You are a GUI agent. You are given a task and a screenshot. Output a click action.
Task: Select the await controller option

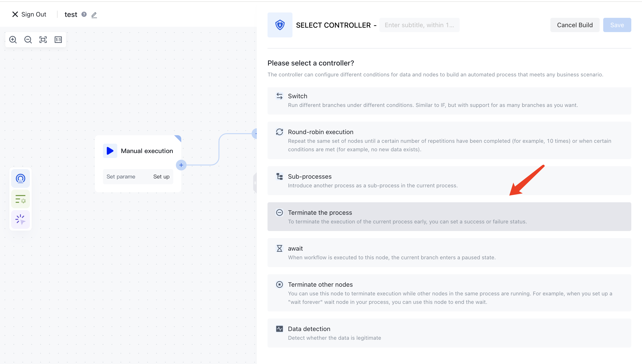pyautogui.click(x=449, y=253)
